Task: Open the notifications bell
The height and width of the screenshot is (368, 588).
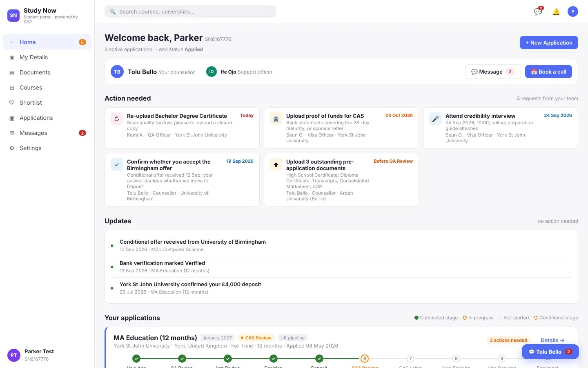Action: tap(556, 11)
